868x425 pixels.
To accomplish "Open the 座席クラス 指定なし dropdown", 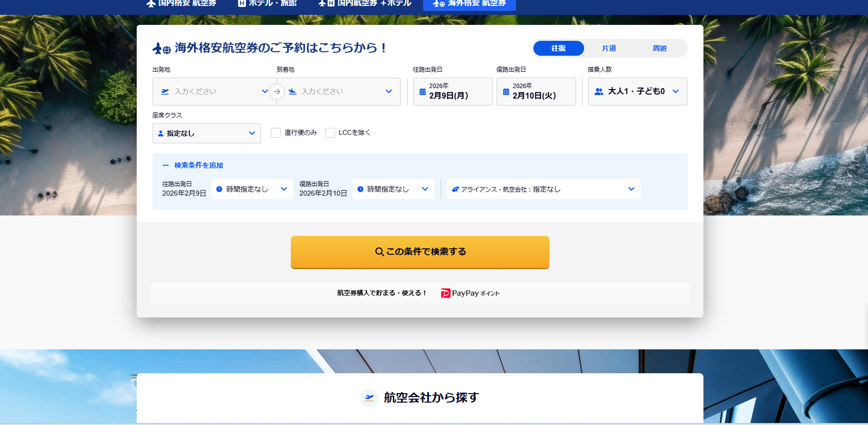I will click(206, 133).
